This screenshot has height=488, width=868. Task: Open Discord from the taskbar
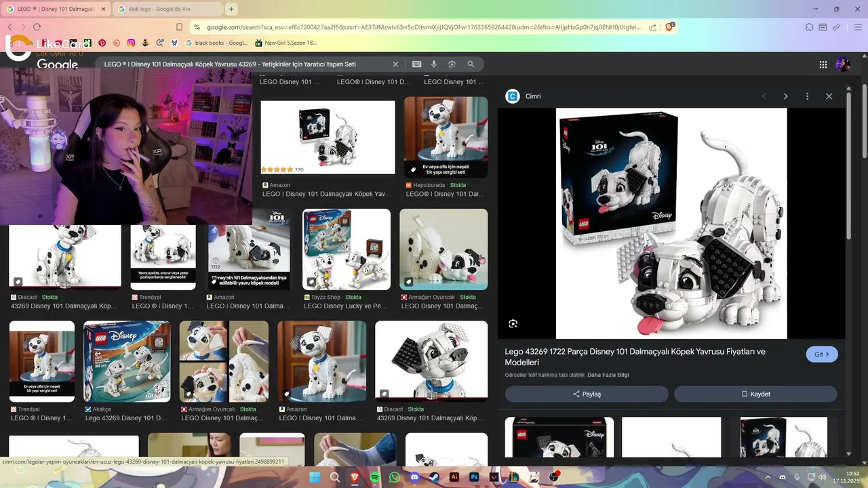(414, 477)
